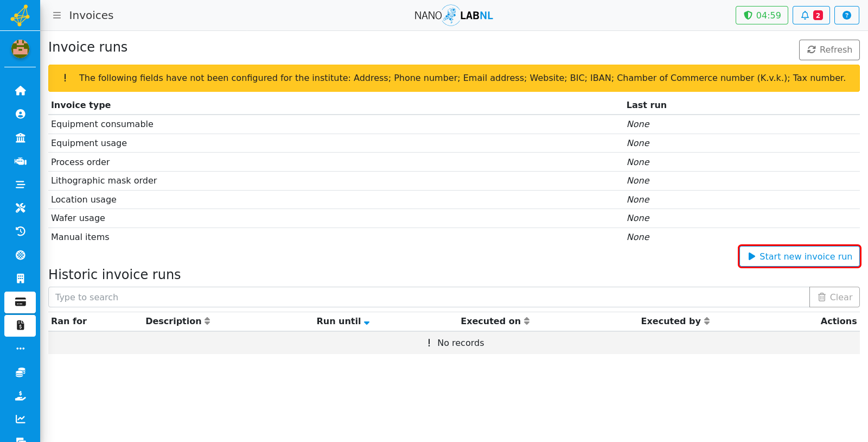Open the user profile sidebar icon
868x442 pixels.
tap(20, 114)
